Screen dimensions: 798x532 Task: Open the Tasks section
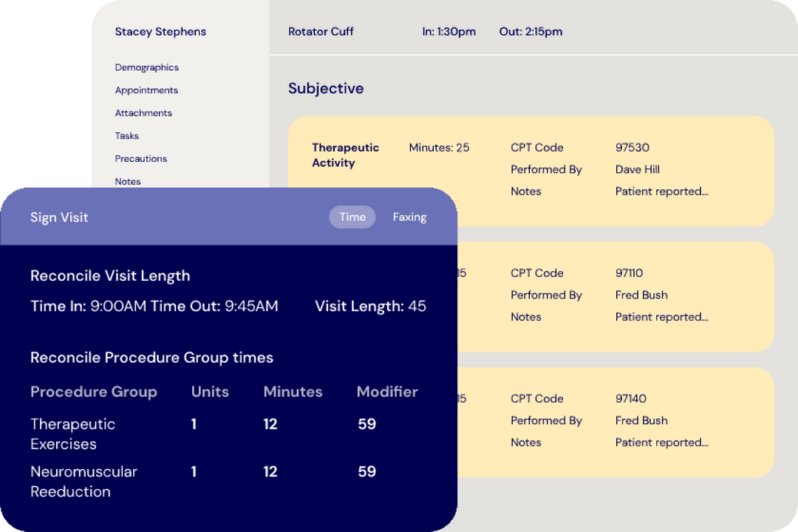click(x=126, y=136)
